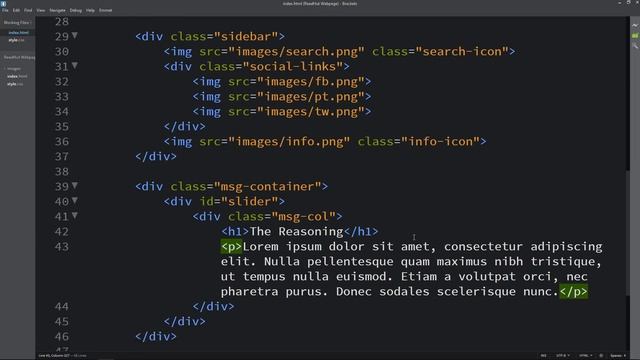The image size is (640, 360).
Task: Open index.html in the project tree
Action: click(x=18, y=76)
